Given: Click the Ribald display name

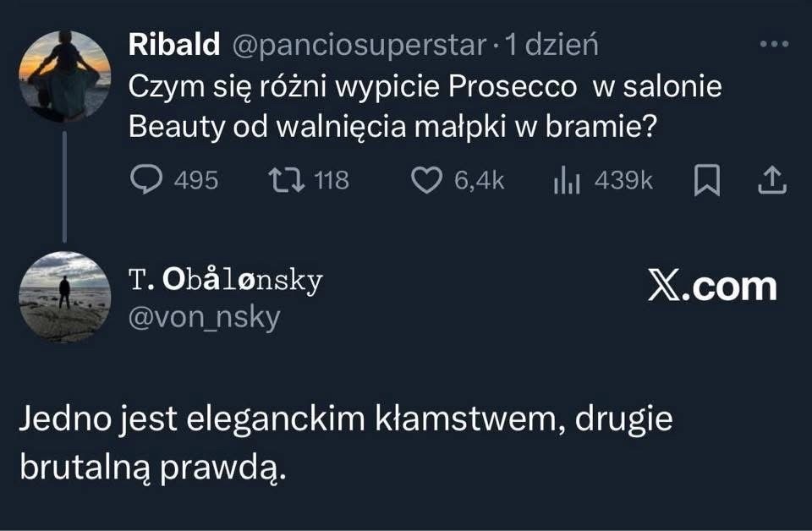Looking at the screenshot, I should click(173, 46).
